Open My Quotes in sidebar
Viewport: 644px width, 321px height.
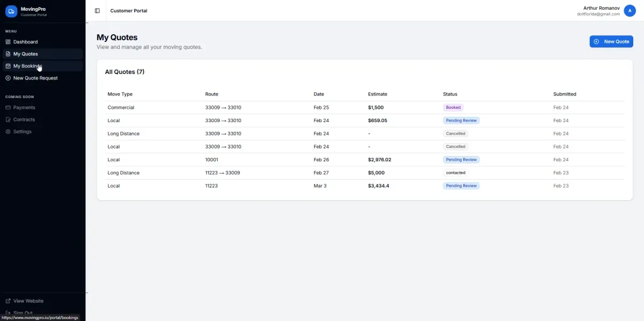[25, 54]
